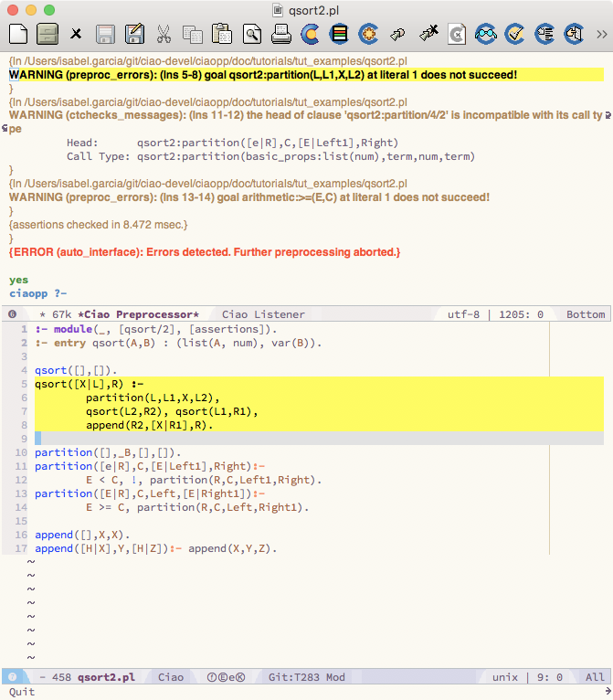
Task: Click the new file icon in toolbar
Action: [18, 35]
